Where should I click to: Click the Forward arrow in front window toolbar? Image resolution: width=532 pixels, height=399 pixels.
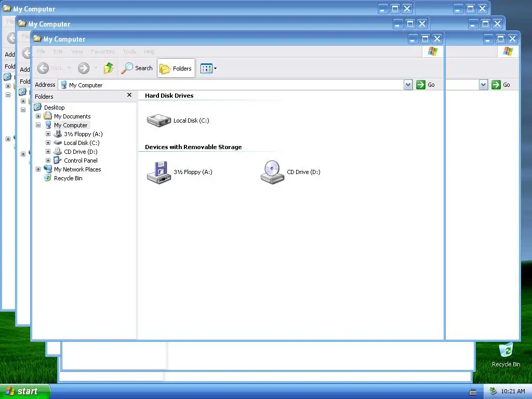coord(84,68)
